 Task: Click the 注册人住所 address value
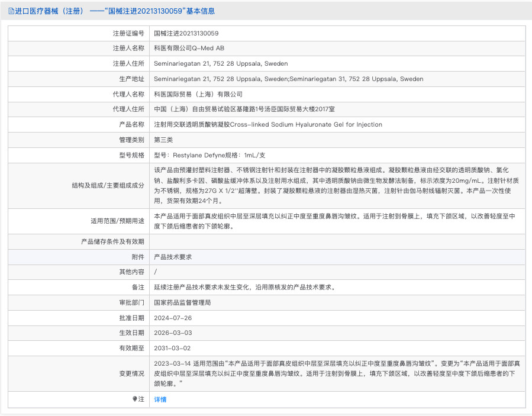coord(221,63)
